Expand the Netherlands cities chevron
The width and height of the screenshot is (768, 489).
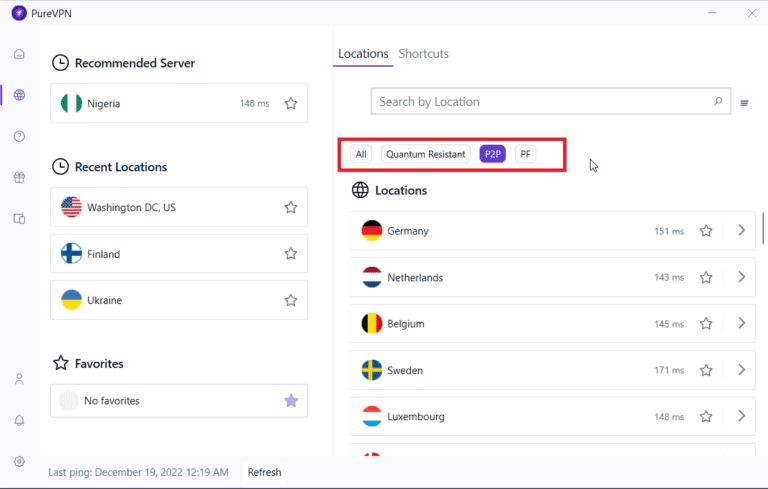[x=741, y=277]
